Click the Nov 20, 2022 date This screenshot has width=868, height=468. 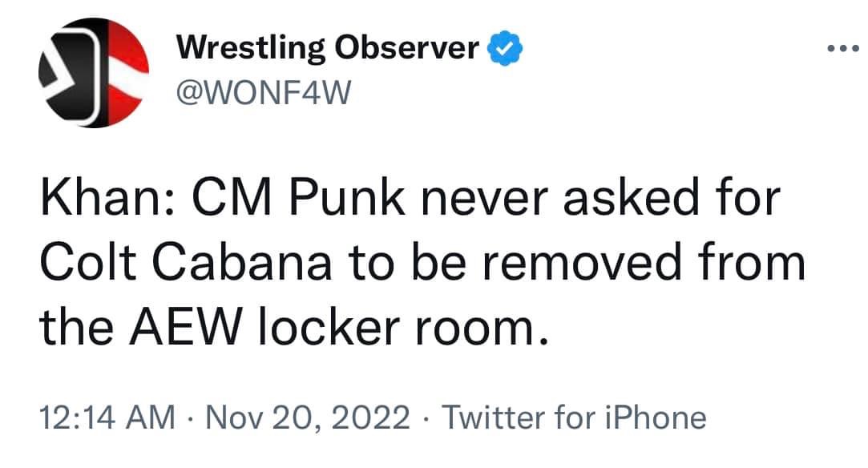309,417
